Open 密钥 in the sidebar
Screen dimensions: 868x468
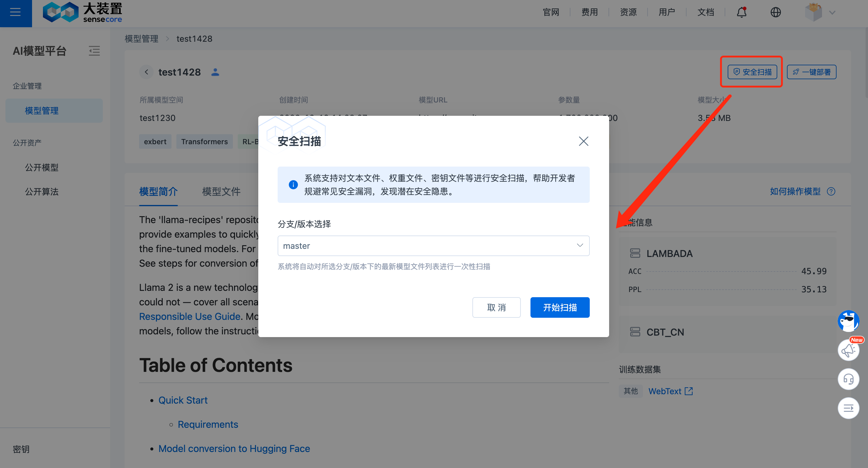(21, 449)
